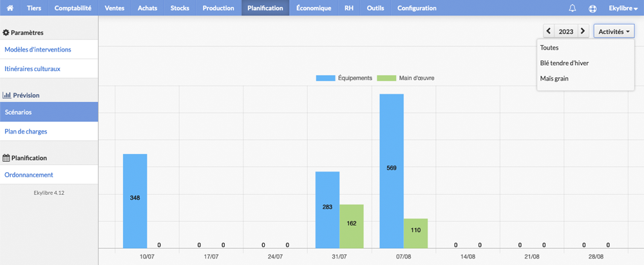Click the 162 labor bar for 31/07
The image size is (644, 265).
[x=351, y=226]
